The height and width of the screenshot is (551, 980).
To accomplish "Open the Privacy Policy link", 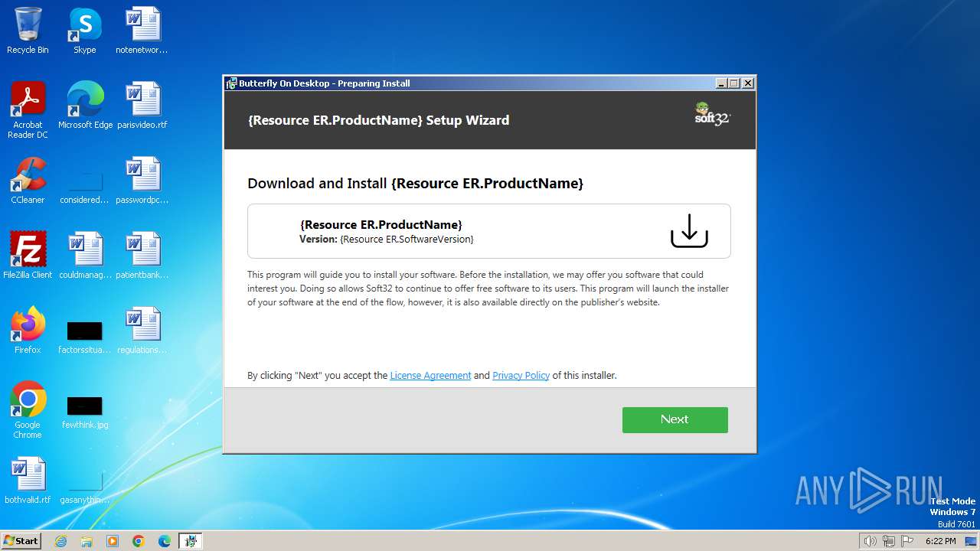I will coord(521,376).
